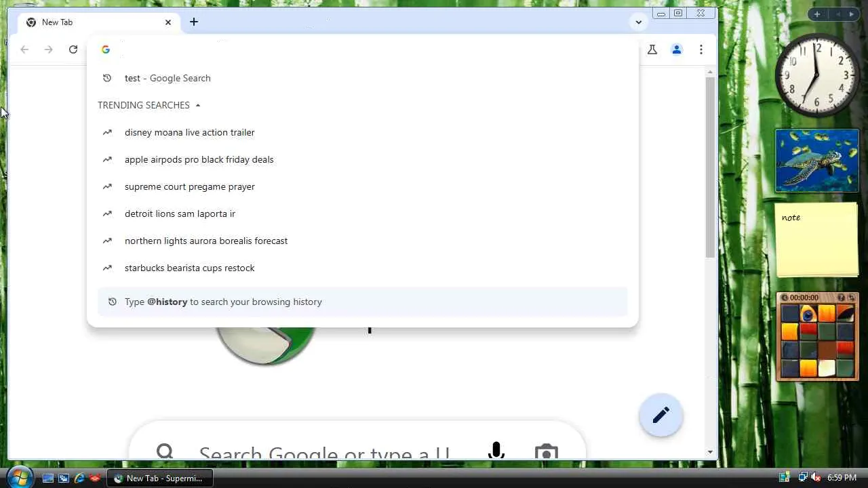Show next sidebar gadgets with the right arrow
The image size is (868, 488).
click(852, 14)
